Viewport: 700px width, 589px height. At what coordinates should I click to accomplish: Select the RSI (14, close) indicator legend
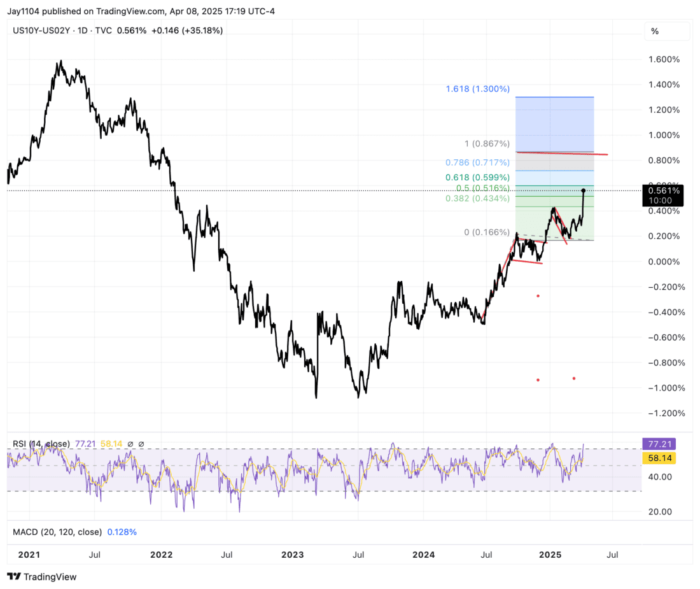click(41, 444)
